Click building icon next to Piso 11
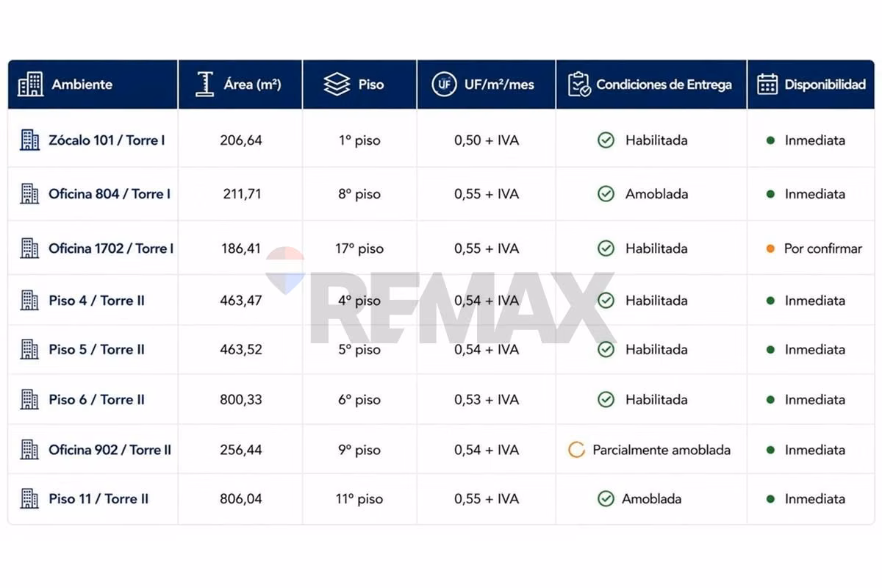The image size is (882, 588). (29, 498)
